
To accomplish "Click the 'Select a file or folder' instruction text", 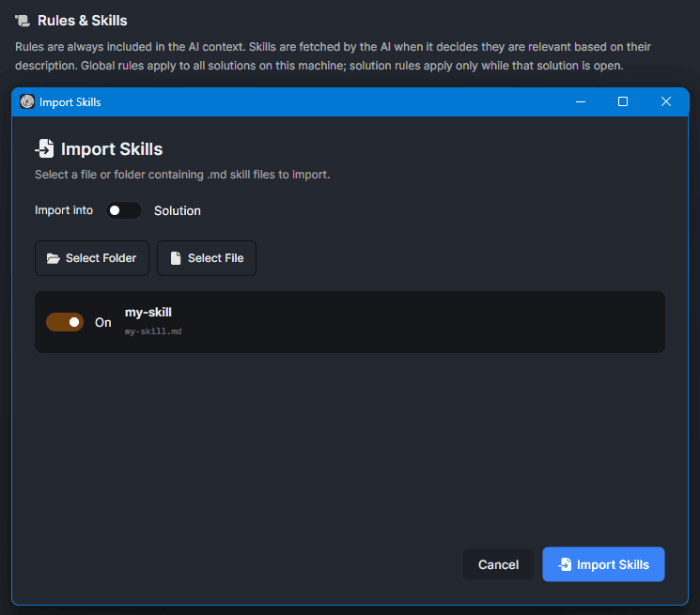I will [x=182, y=175].
